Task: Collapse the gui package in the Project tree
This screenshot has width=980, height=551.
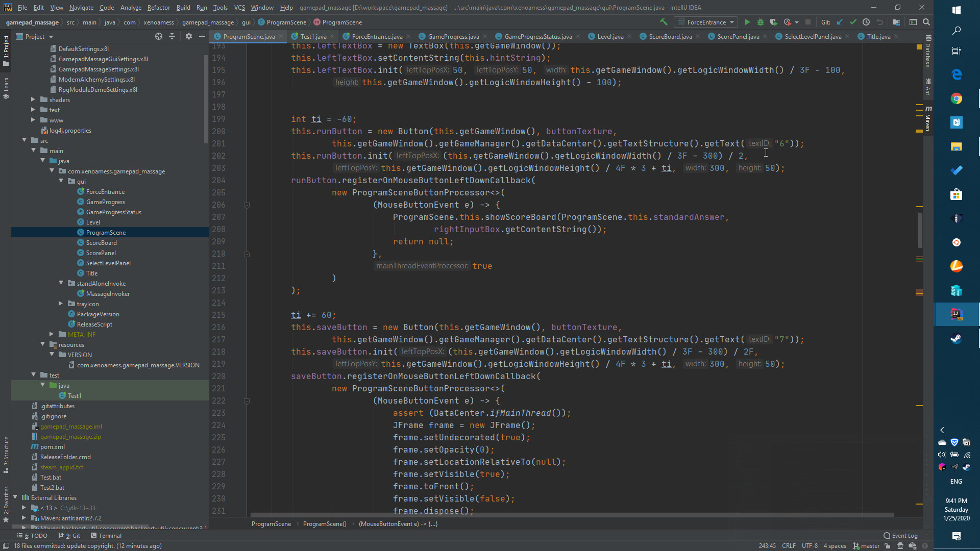Action: [x=61, y=181]
